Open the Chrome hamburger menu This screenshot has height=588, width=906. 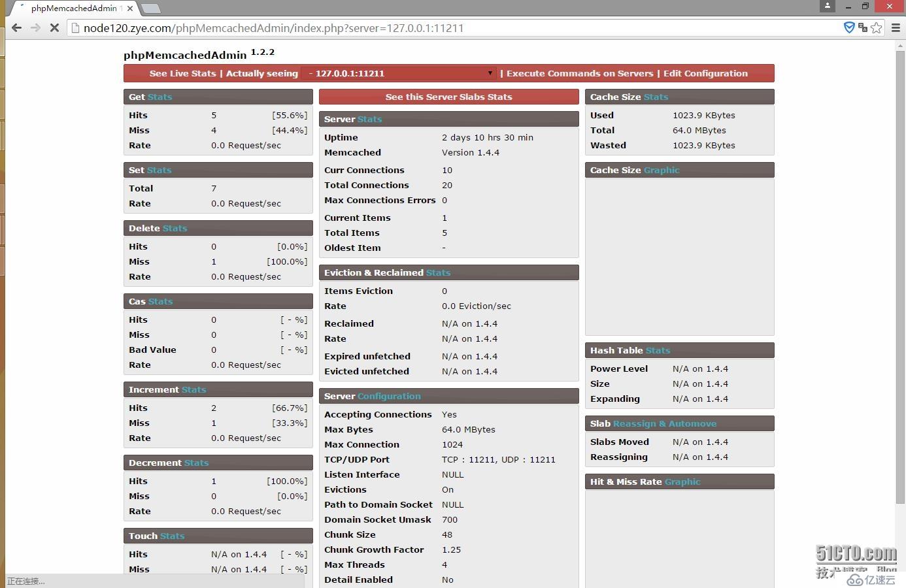[x=896, y=27]
